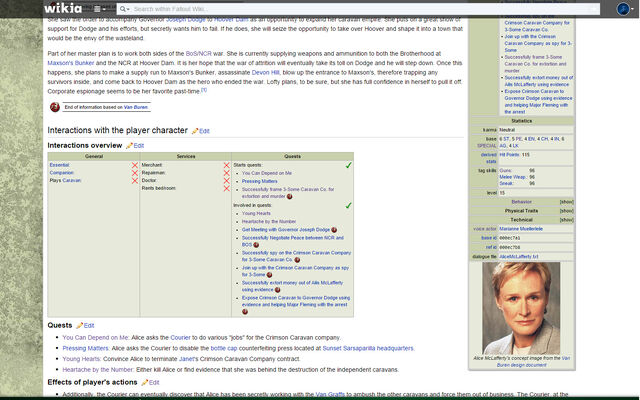Click Van Buren icon after 'helping Major Fleming with the arrest'
The height and width of the screenshot is (400, 640).
pyautogui.click(x=245, y=312)
